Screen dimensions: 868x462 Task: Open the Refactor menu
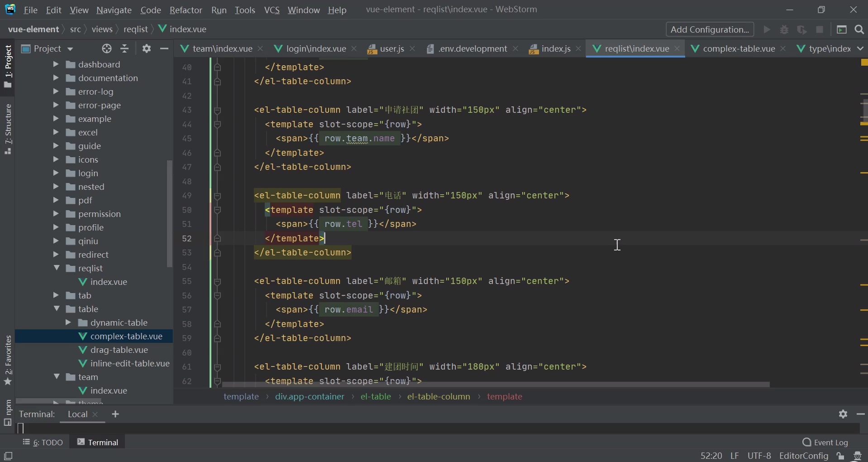pos(186,10)
